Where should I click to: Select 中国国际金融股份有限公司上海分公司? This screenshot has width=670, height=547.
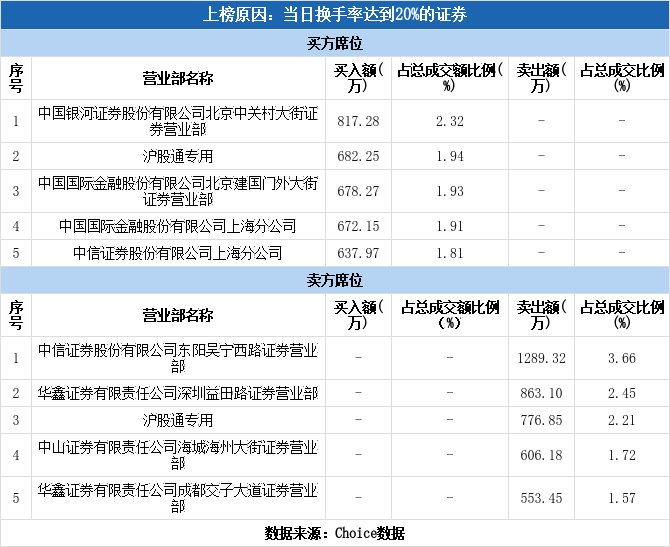(x=178, y=226)
